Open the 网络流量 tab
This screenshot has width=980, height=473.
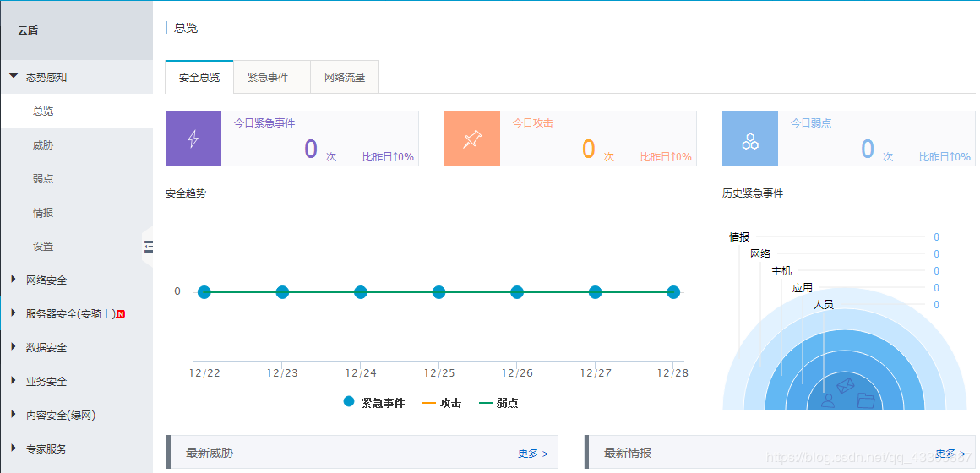345,77
